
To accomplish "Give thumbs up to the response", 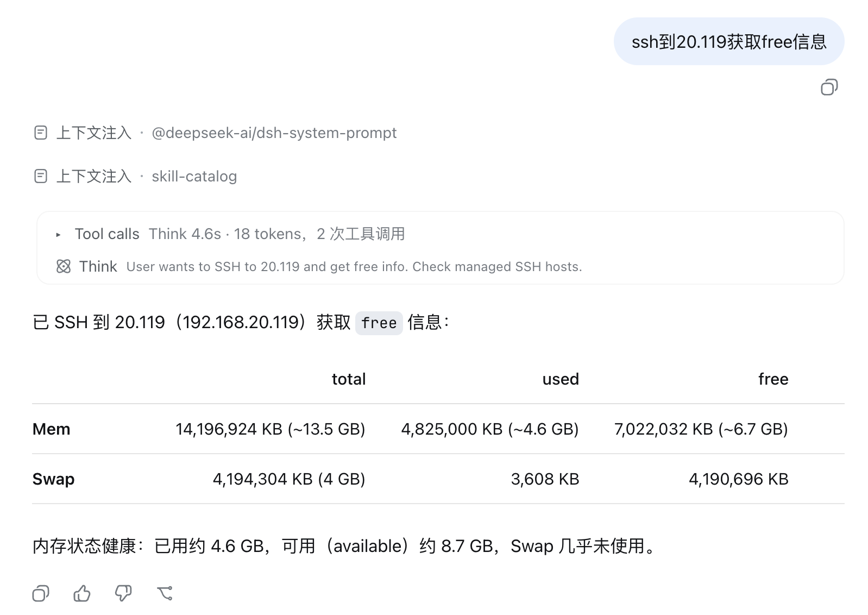I will (82, 593).
